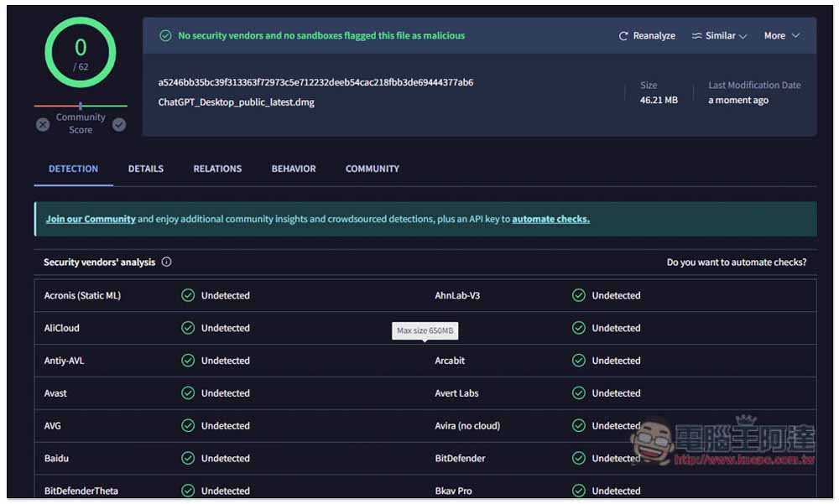Image resolution: width=839 pixels, height=504 pixels.
Task: Click the info icon beside Security vendors' analysis
Action: [x=166, y=262]
